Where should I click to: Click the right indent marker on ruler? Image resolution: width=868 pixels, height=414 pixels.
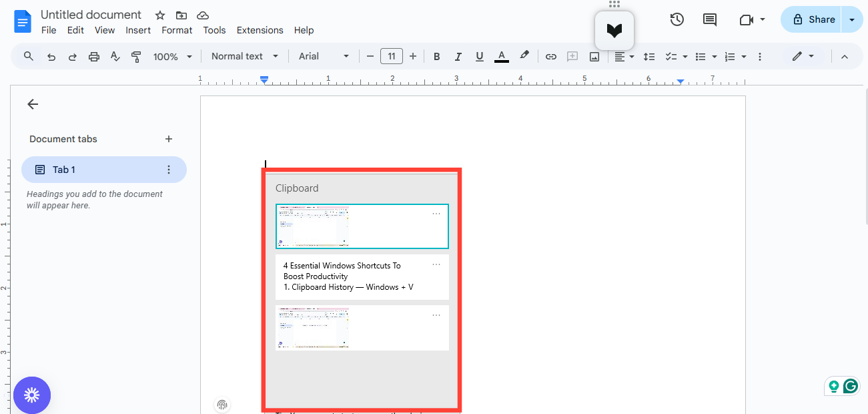click(x=680, y=81)
